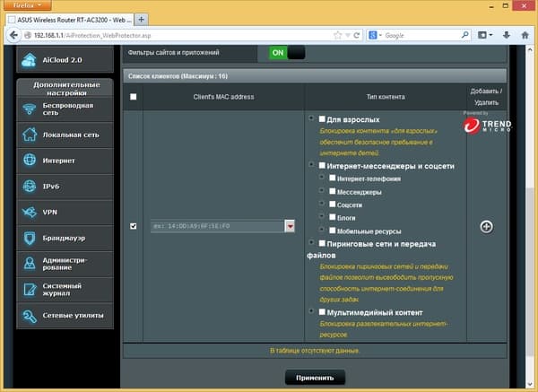Bookmark page with the star icon
Screen dimensions: 538x392
338,35
